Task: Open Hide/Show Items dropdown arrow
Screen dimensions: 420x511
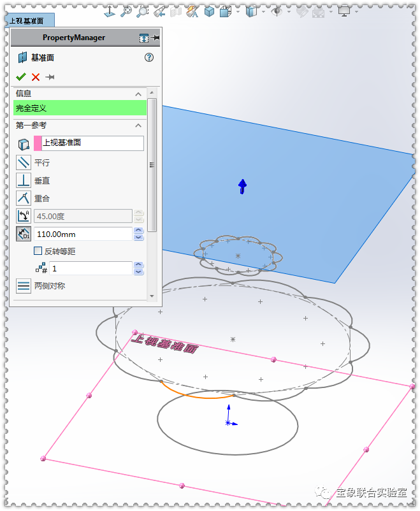Action: tap(289, 11)
